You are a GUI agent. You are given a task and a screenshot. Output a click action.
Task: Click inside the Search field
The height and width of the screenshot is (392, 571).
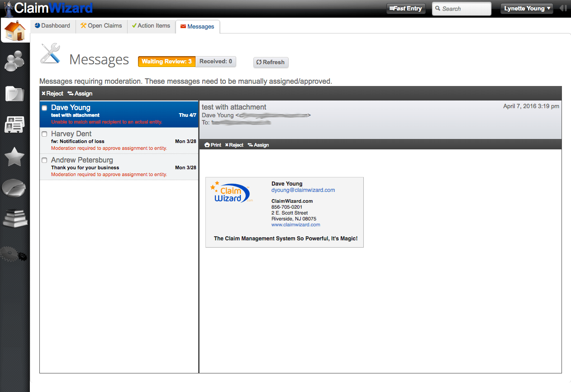tap(461, 8)
